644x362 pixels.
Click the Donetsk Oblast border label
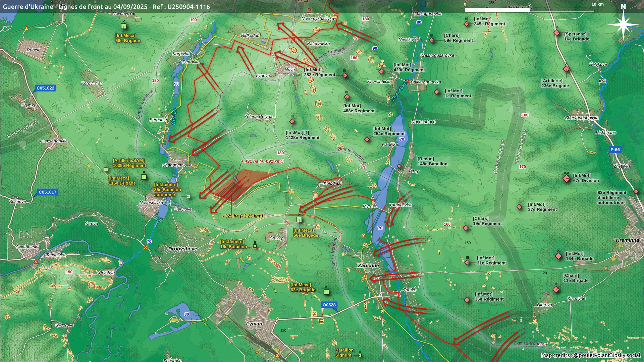click(499, 157)
